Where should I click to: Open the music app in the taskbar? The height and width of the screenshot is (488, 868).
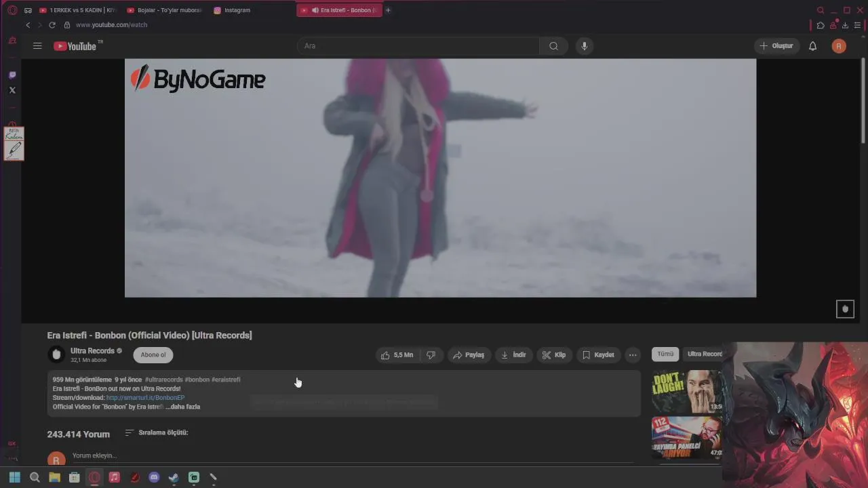coord(114,478)
